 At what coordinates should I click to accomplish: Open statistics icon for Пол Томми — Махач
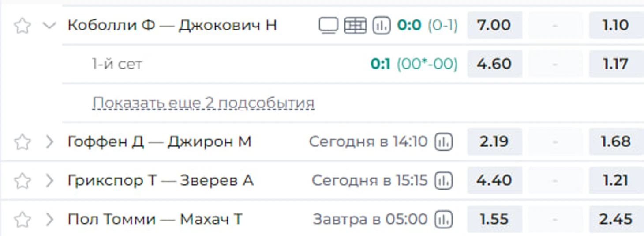(x=444, y=219)
